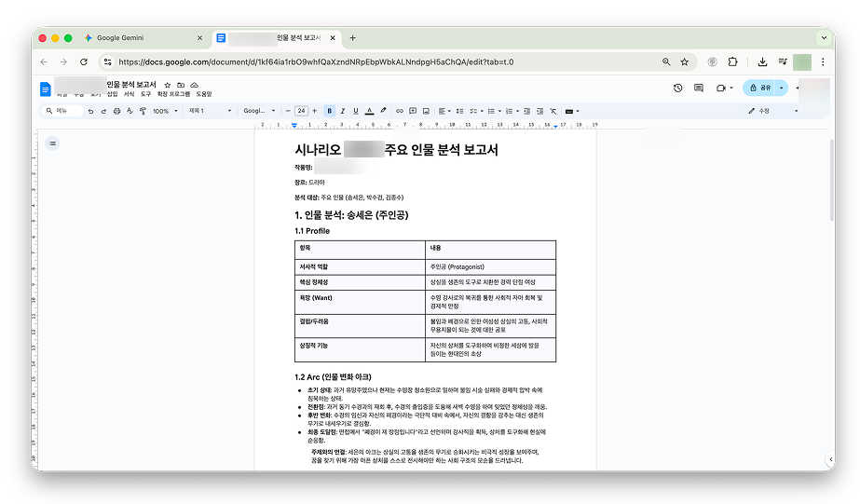Insert a numbered list

pos(509,111)
